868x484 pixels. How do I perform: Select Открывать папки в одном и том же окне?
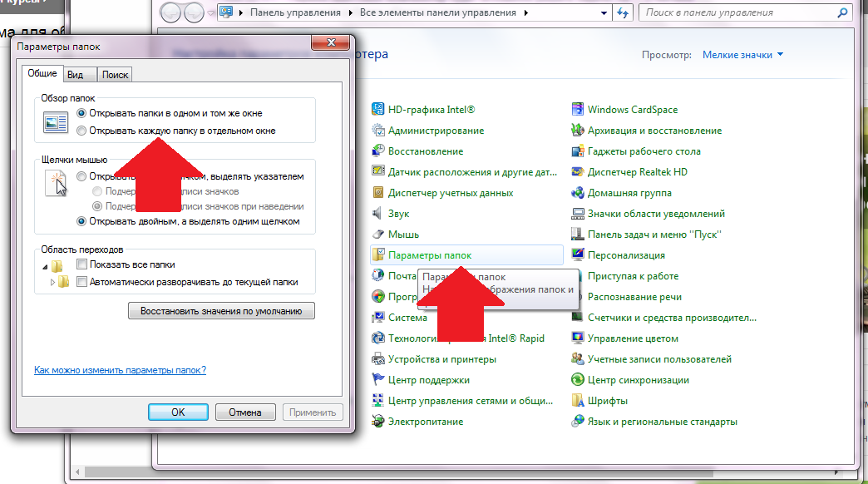81,113
